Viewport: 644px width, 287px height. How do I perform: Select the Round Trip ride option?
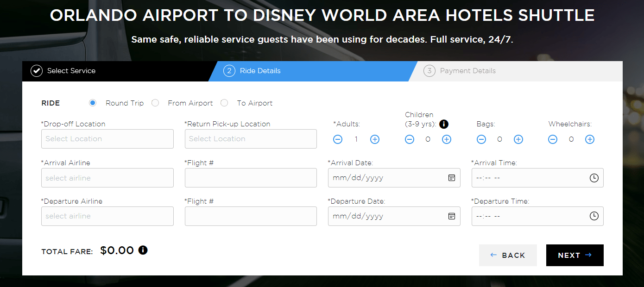coord(93,103)
